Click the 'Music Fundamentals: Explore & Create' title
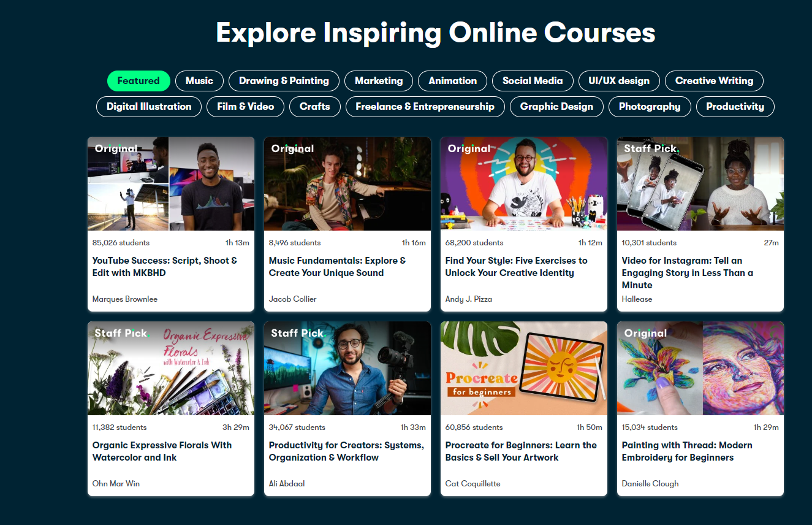 tap(337, 267)
